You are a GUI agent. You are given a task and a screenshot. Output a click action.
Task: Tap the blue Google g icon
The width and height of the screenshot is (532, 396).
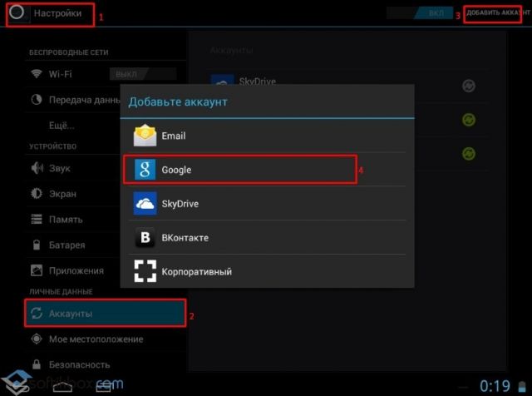145,169
